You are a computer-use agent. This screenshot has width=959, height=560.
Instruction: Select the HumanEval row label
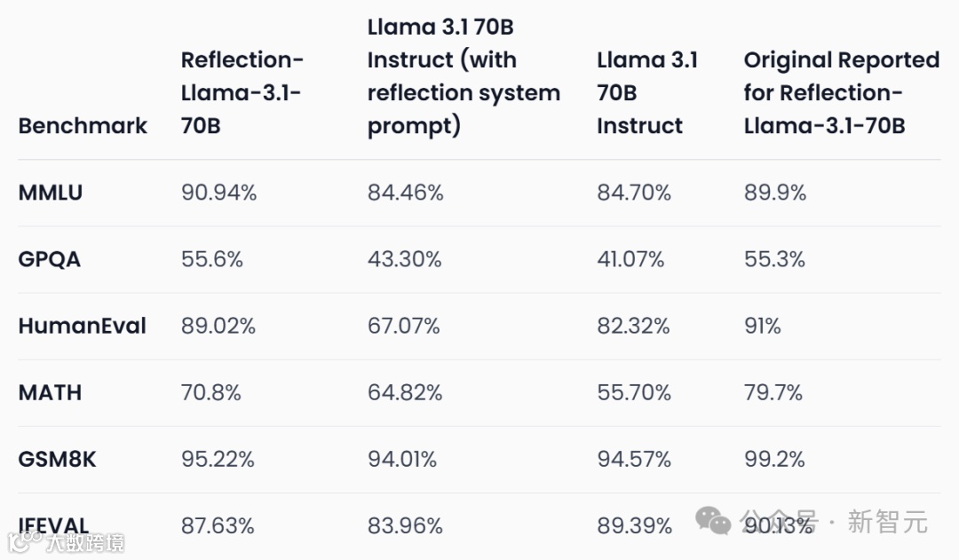(82, 326)
